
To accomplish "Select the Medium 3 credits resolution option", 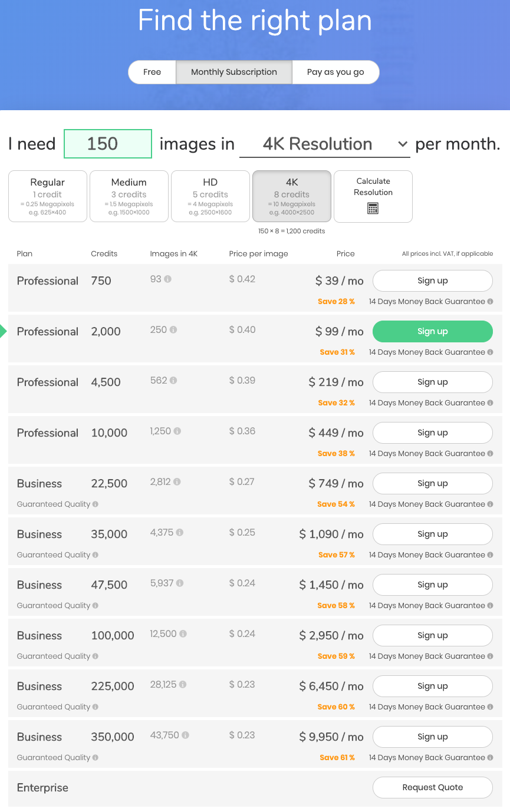I will coord(129,196).
